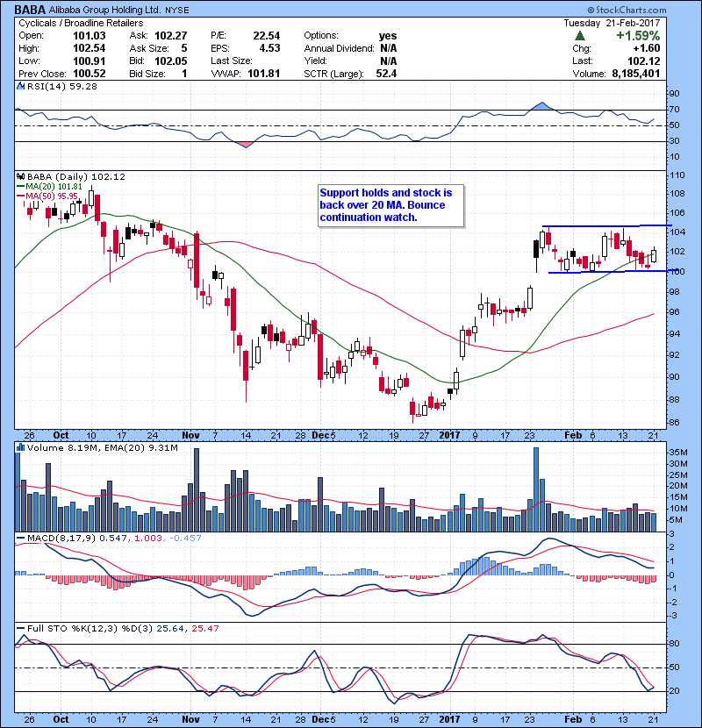The width and height of the screenshot is (702, 728).
Task: Click the red MACD signal value 1.003
Action: point(147,539)
